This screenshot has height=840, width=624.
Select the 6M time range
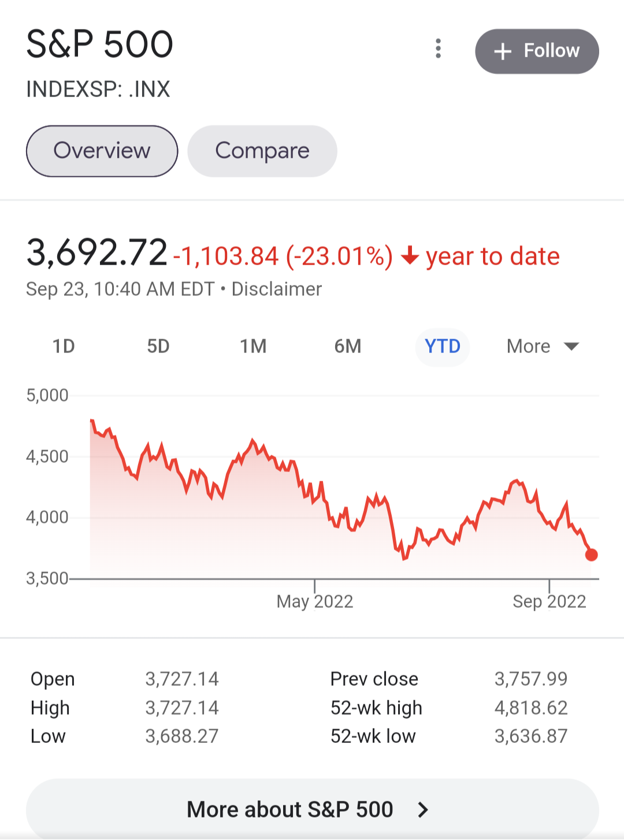tap(348, 347)
